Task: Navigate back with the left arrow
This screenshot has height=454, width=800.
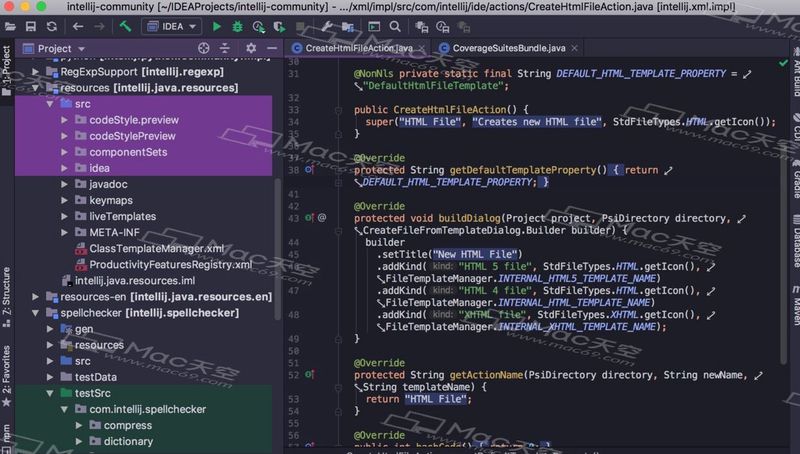Action: [x=78, y=27]
